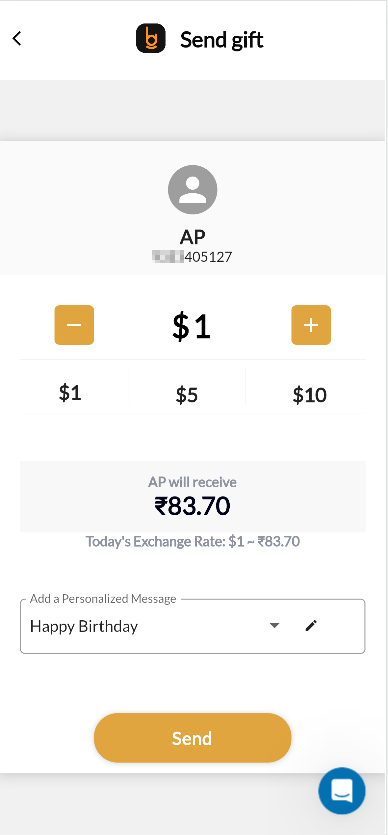
Task: Click the Add a Personalized Message label
Action: 103,599
